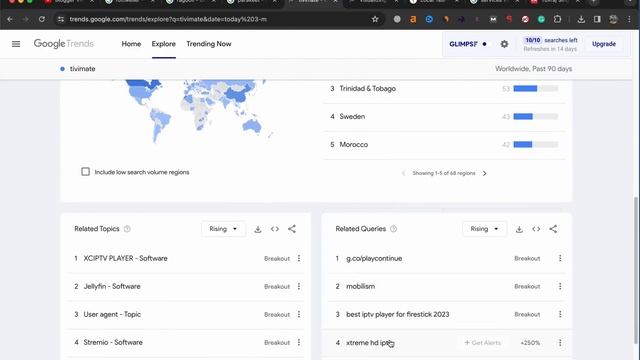Select Morocco region row
Screen dimensions: 640x360
point(444,144)
